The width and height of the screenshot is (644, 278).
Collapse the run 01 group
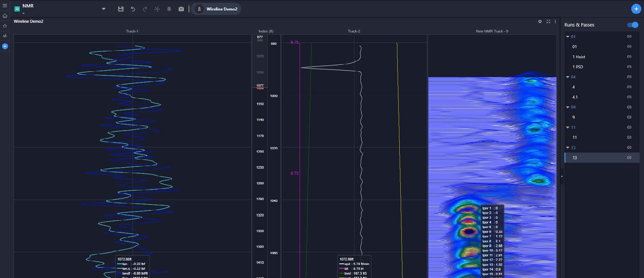coord(568,37)
